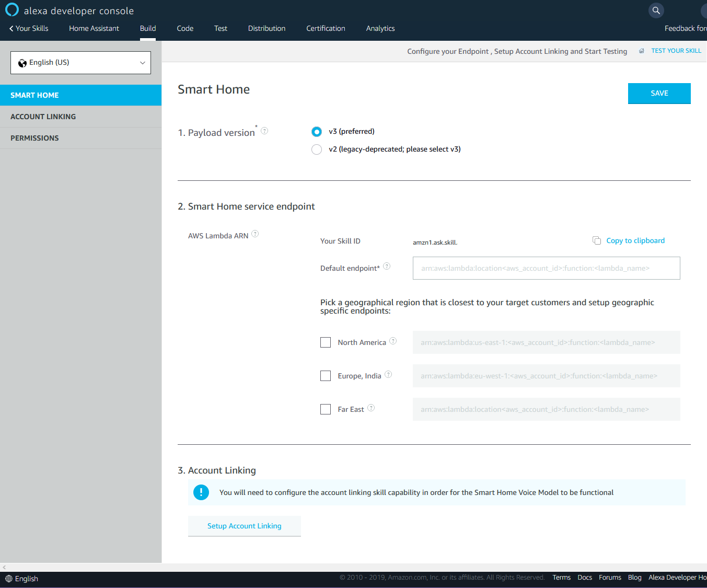Click the Smart Home page heading
Image resolution: width=707 pixels, height=588 pixels.
pyautogui.click(x=214, y=89)
